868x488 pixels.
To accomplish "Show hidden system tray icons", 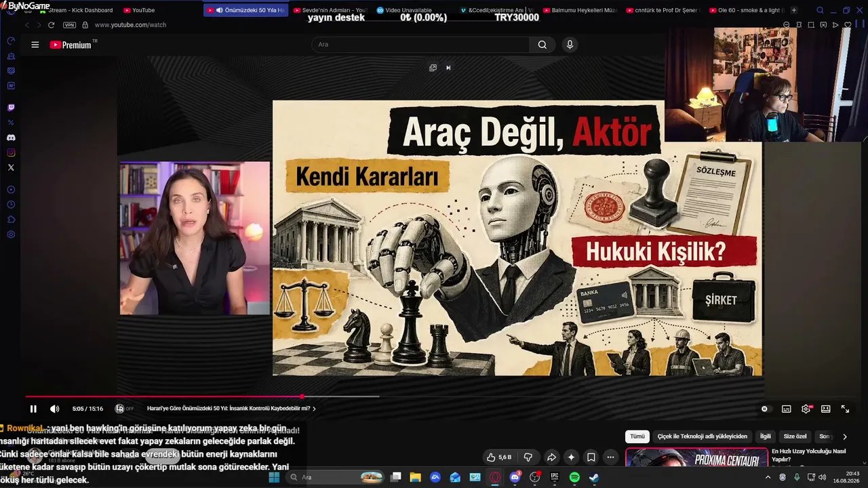I will (x=768, y=477).
